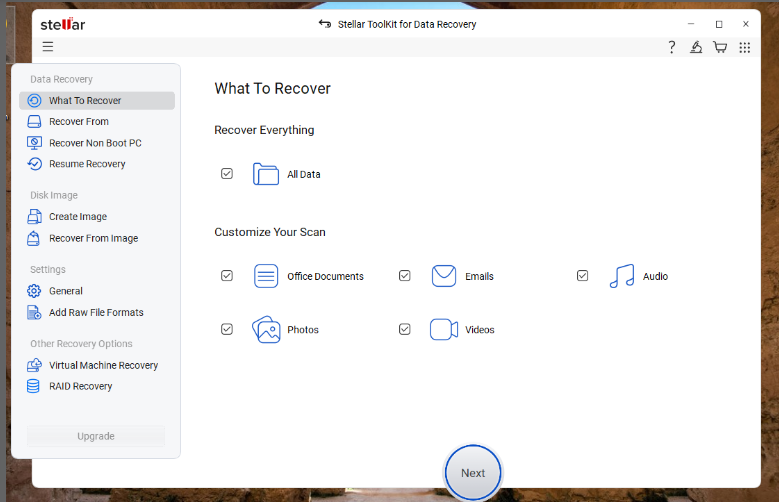This screenshot has height=502, width=779.
Task: Click the Stellar logo
Action: [63, 24]
